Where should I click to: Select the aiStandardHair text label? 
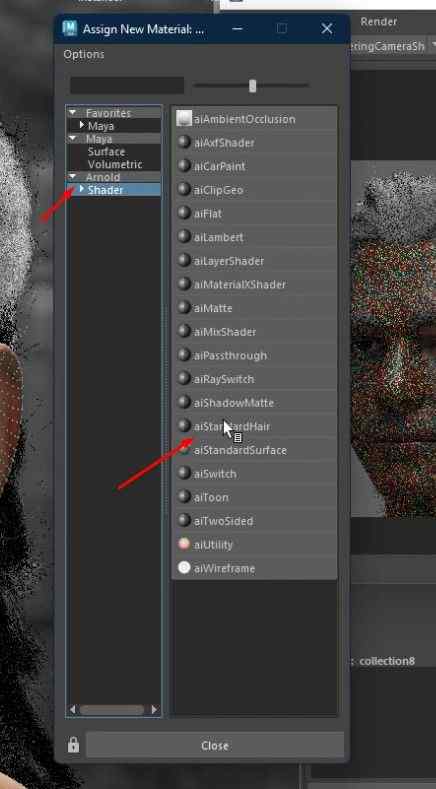[232, 426]
